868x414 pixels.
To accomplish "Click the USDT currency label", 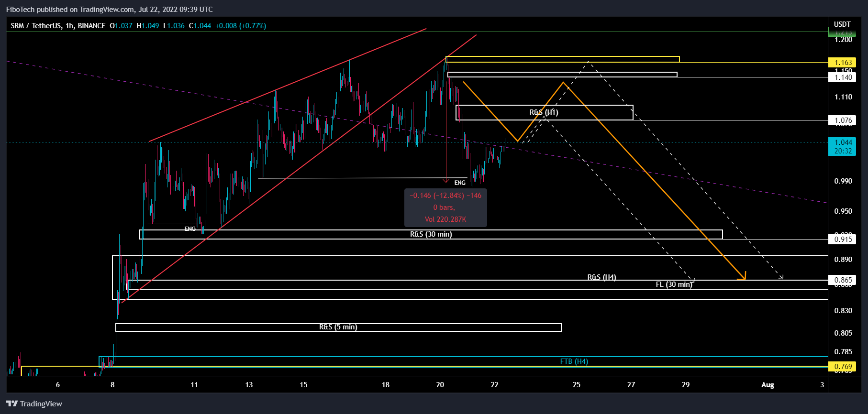I will (x=842, y=24).
